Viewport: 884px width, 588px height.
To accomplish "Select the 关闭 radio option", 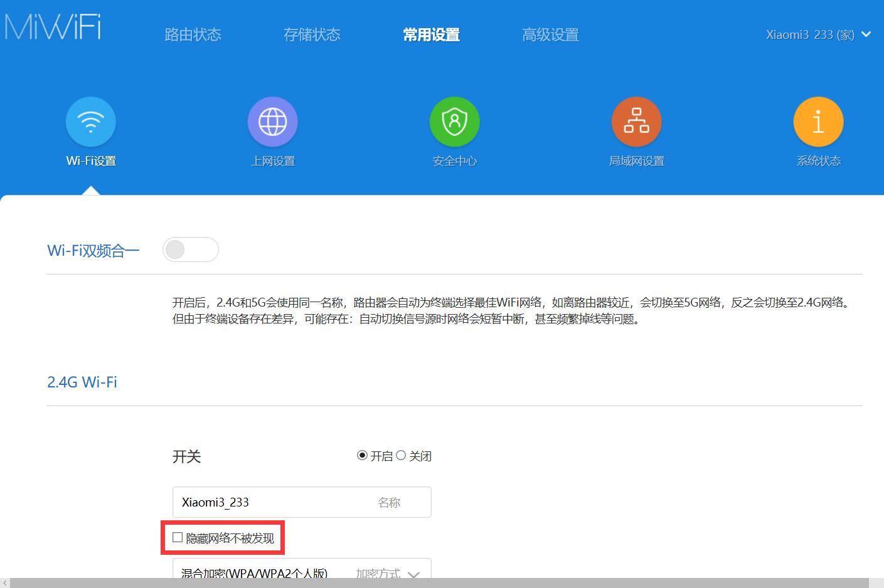I will (x=402, y=456).
